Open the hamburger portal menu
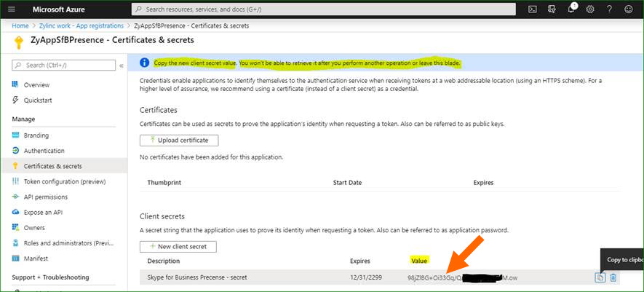This screenshot has height=292, width=644. [x=12, y=9]
